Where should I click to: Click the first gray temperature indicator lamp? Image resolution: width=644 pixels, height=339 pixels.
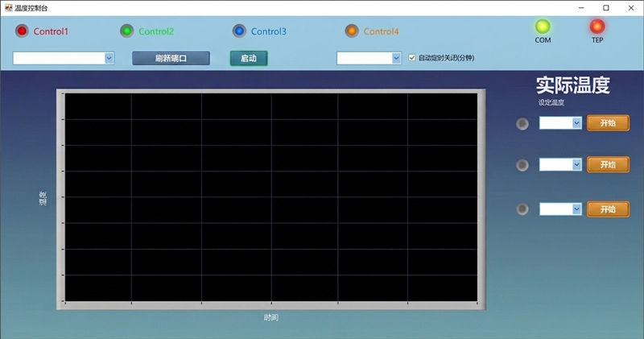coord(522,124)
